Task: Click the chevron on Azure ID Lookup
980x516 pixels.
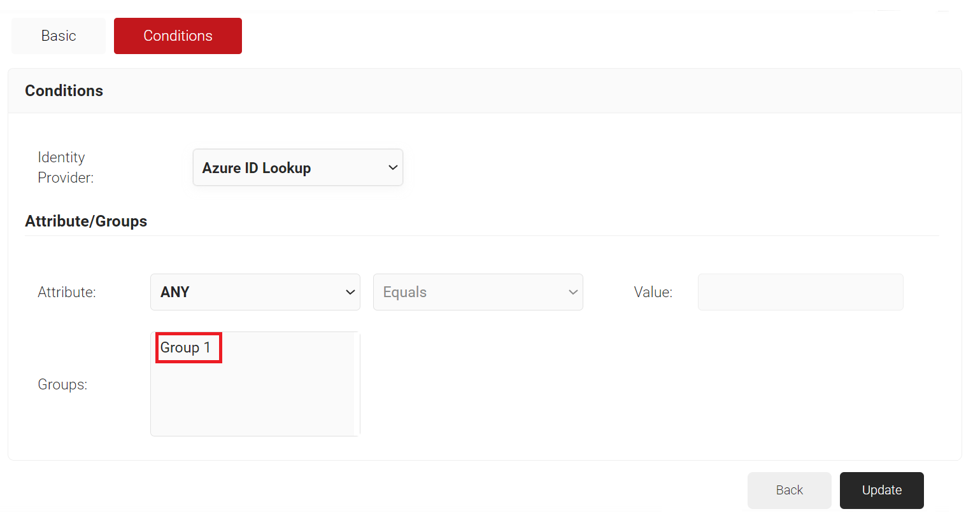Action: click(x=392, y=168)
